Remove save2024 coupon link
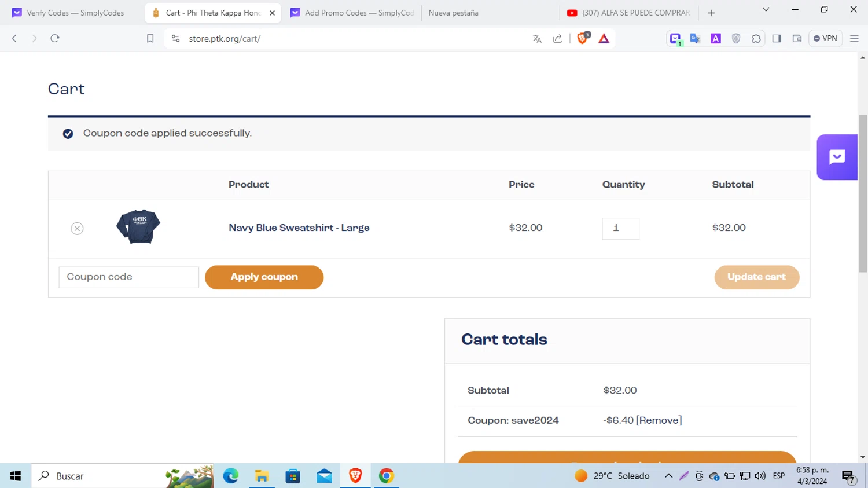Image resolution: width=868 pixels, height=488 pixels. point(659,420)
